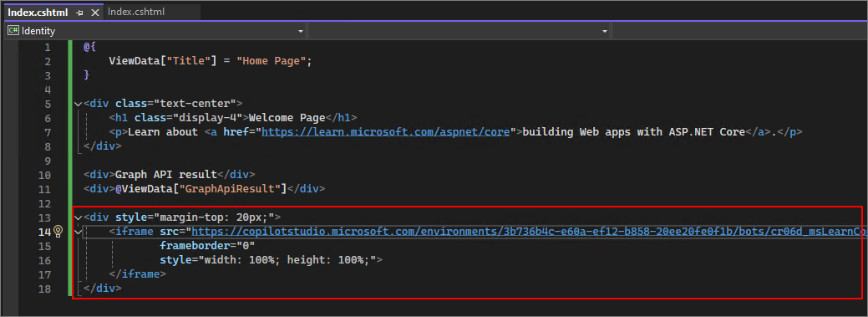This screenshot has height=317, width=868.
Task: Show the lightbulb quick actions on line 14
Action: (x=58, y=232)
